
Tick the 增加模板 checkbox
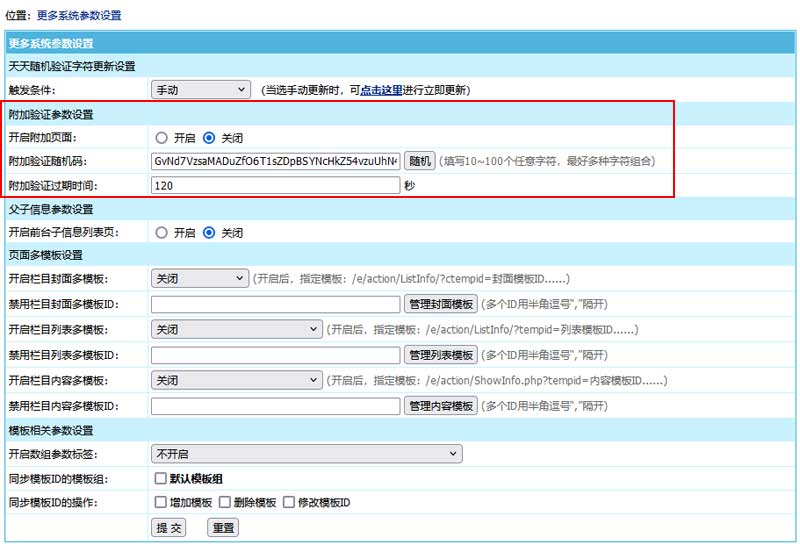161,502
